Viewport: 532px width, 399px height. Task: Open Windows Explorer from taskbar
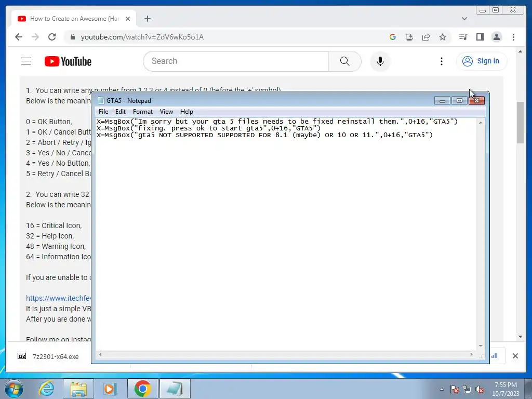pyautogui.click(x=78, y=389)
